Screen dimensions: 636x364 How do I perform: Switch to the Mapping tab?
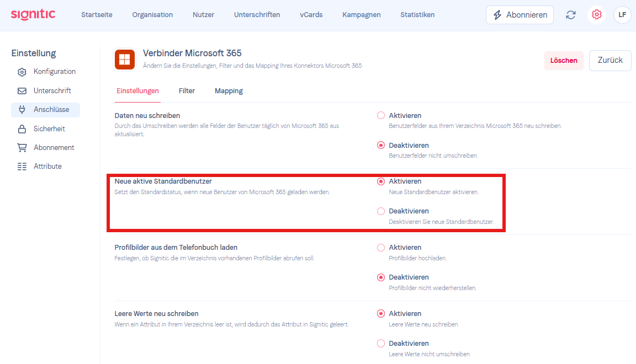pyautogui.click(x=229, y=91)
